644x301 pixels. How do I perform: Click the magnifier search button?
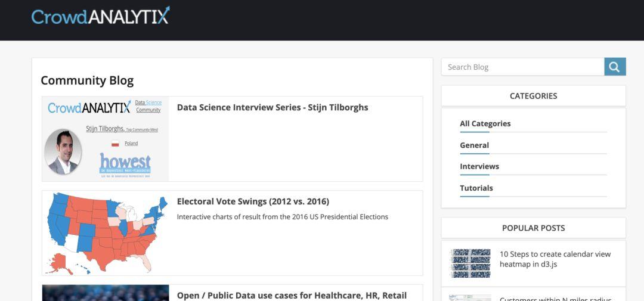point(615,67)
